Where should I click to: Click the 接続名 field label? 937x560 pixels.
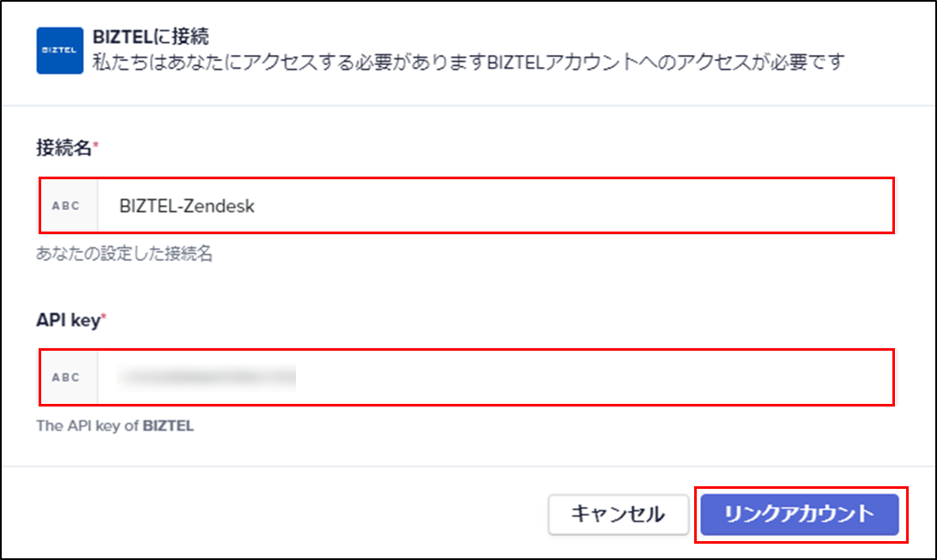(x=64, y=148)
